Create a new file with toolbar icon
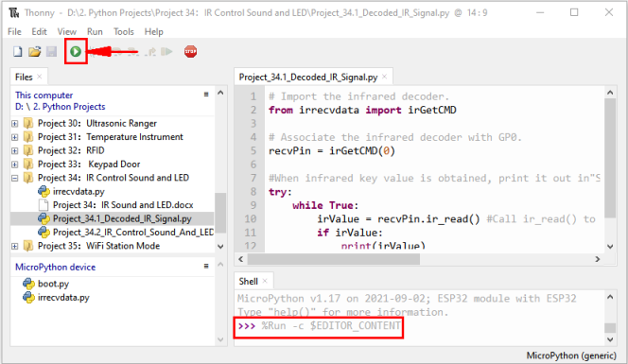This screenshot has height=364, width=628. coord(18,52)
